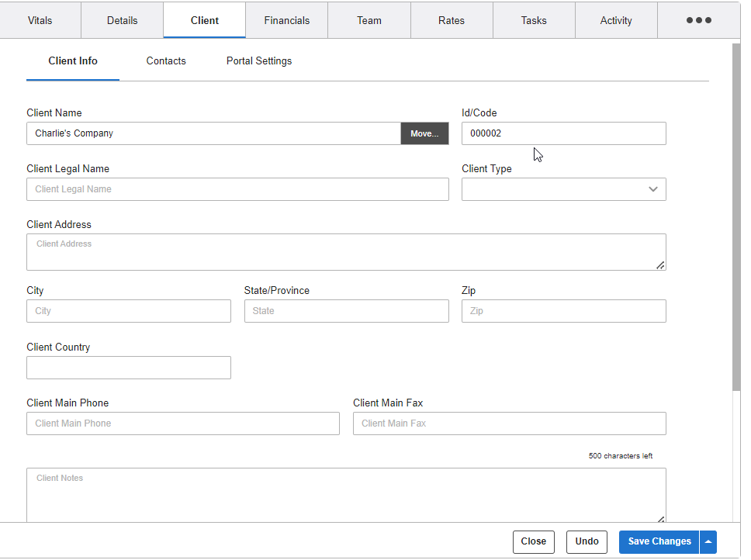View the Rates tab
This screenshot has width=751, height=560.
pyautogui.click(x=451, y=20)
